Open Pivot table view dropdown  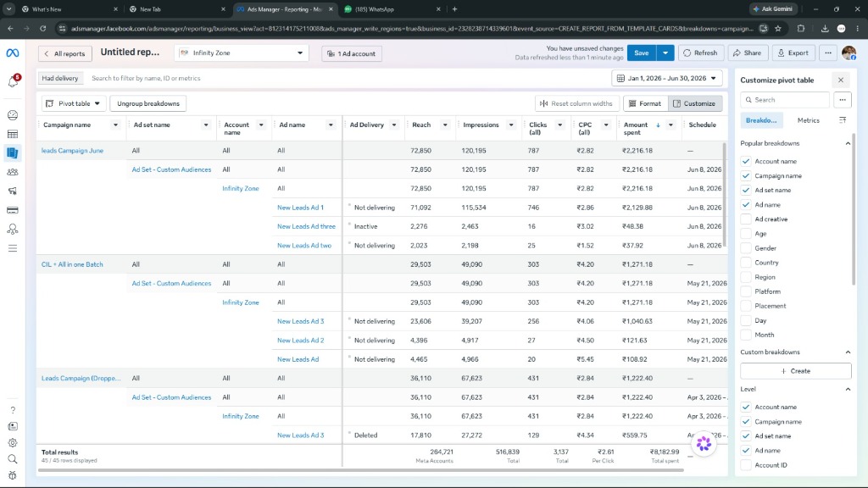[74, 103]
